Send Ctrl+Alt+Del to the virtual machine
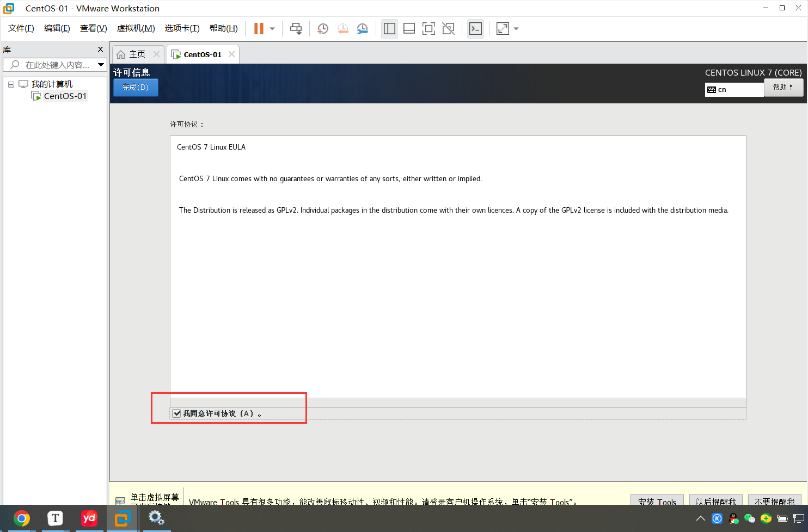This screenshot has width=808, height=532. (296, 29)
